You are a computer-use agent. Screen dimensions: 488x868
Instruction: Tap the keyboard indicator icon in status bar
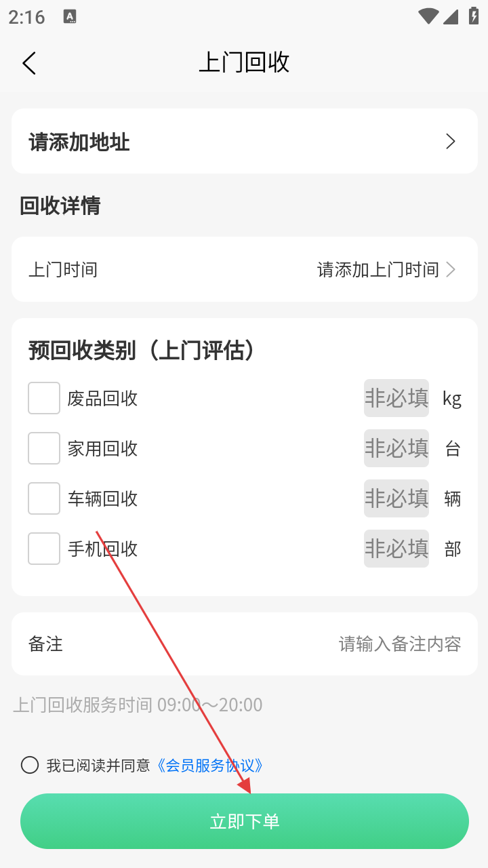point(70,17)
